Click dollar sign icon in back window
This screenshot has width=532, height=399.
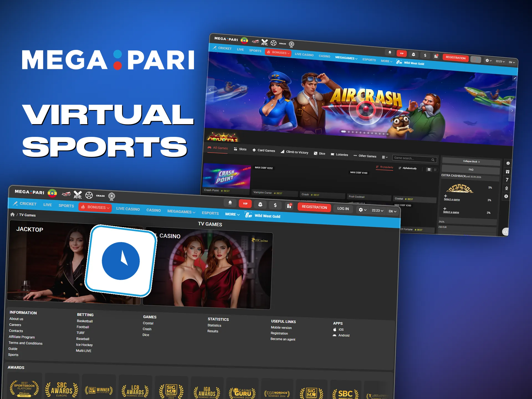(x=425, y=55)
